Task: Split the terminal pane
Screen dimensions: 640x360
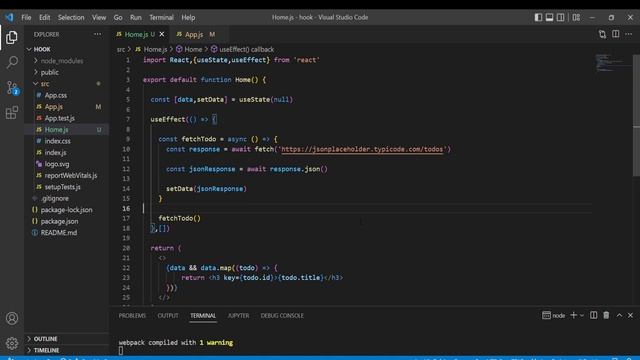Action: pyautogui.click(x=593, y=315)
